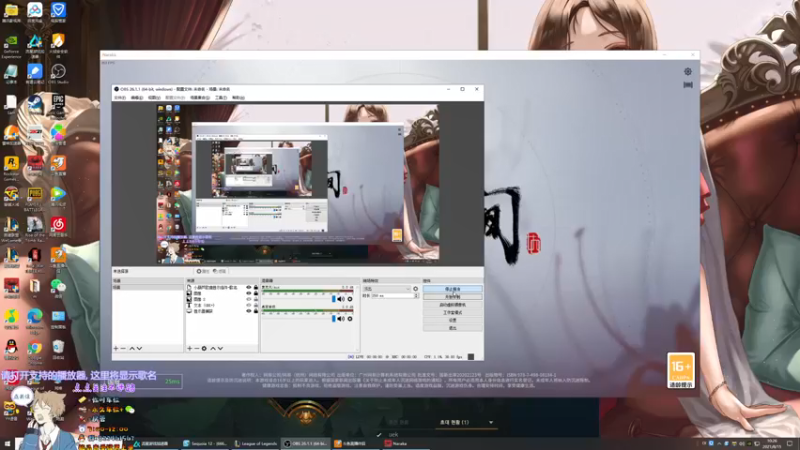Remove selected scene with minus icon
The height and width of the screenshot is (450, 800).
click(x=123, y=348)
